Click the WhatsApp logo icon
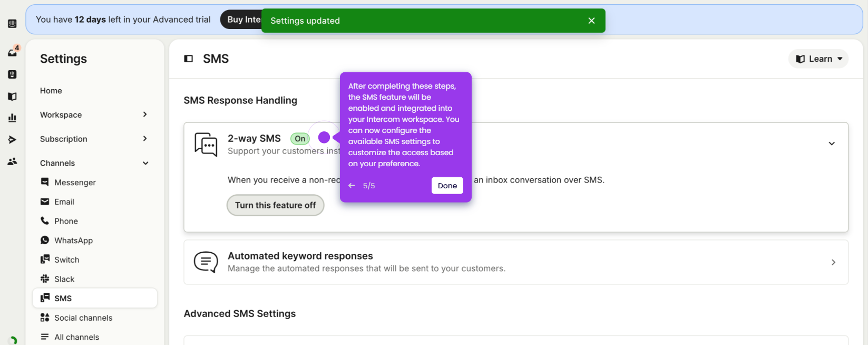 (45, 240)
